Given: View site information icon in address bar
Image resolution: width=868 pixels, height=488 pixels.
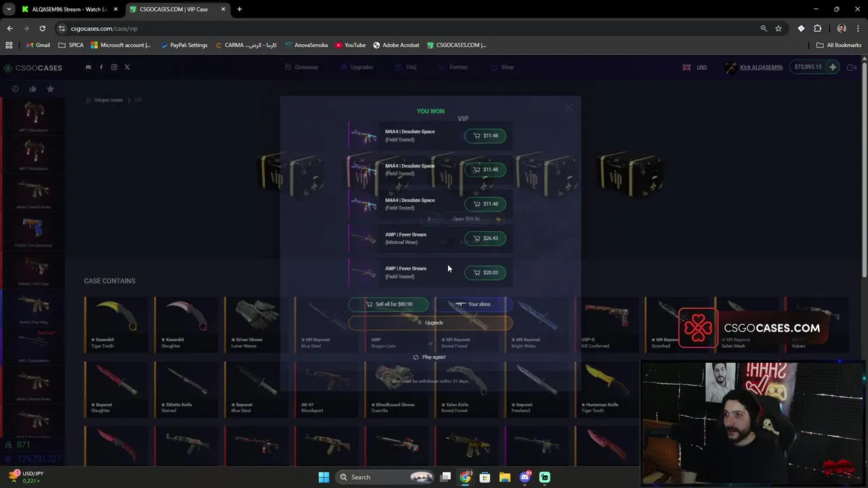Looking at the screenshot, I should click(x=62, y=28).
